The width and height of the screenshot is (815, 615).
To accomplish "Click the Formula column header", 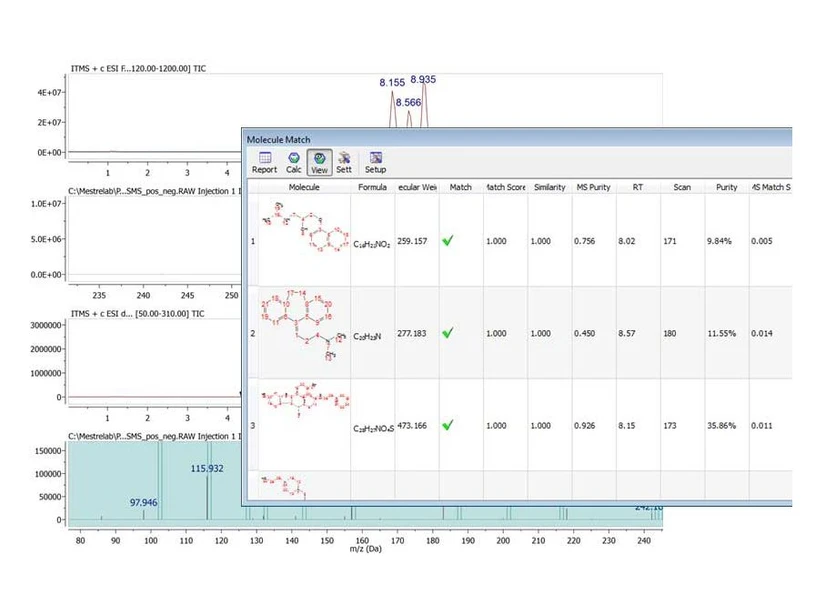I will (x=372, y=187).
